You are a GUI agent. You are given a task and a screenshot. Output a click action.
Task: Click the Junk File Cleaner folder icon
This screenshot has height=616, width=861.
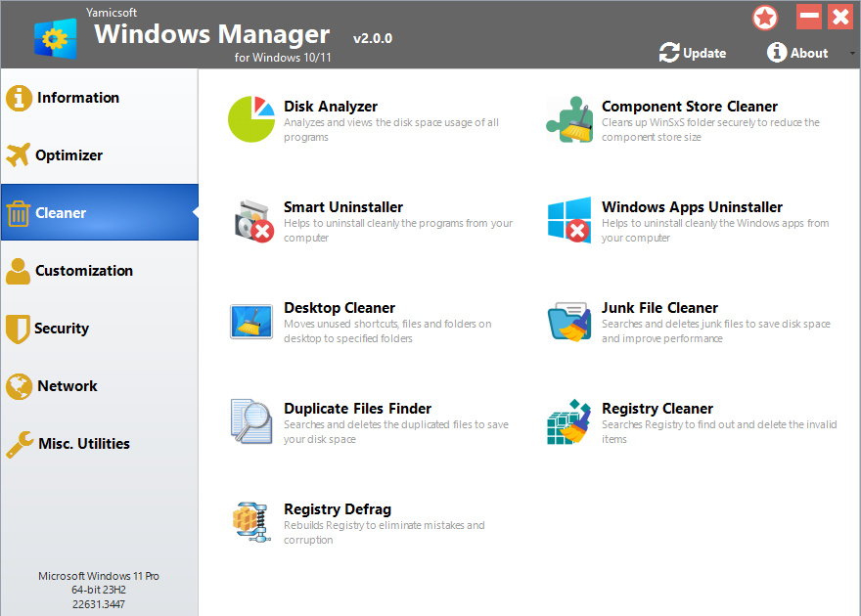[x=569, y=322]
